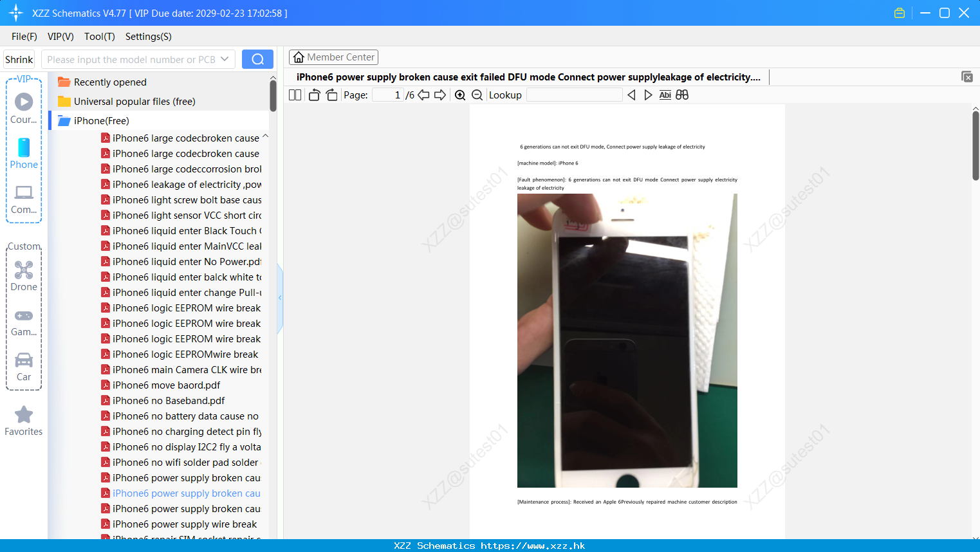Open iPhone6 no display I2C2 file

[x=181, y=447]
